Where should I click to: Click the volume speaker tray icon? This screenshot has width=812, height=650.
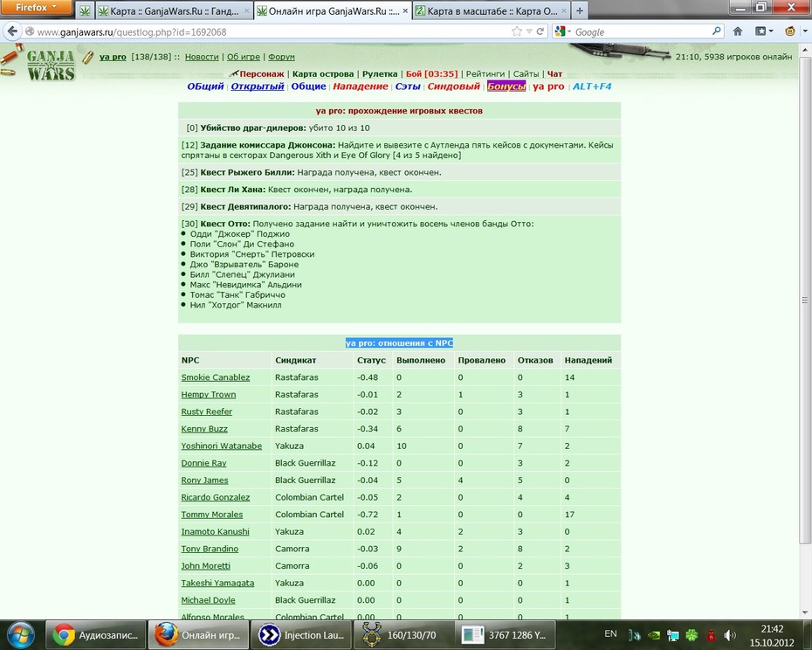click(x=730, y=635)
